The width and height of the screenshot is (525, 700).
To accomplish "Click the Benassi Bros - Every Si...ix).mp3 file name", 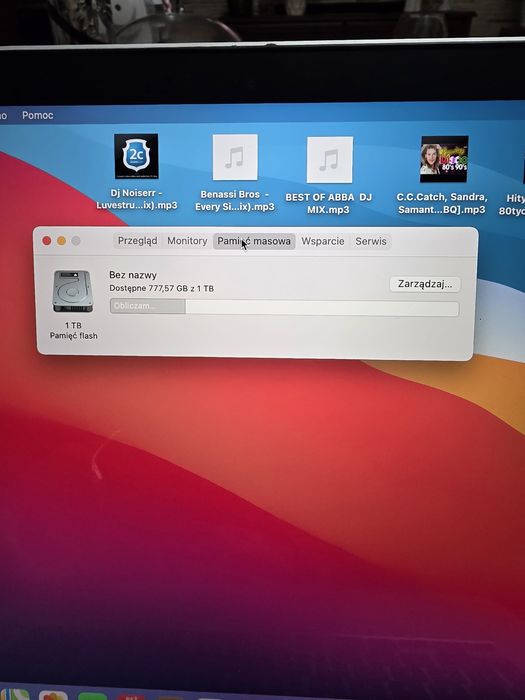I will point(235,200).
